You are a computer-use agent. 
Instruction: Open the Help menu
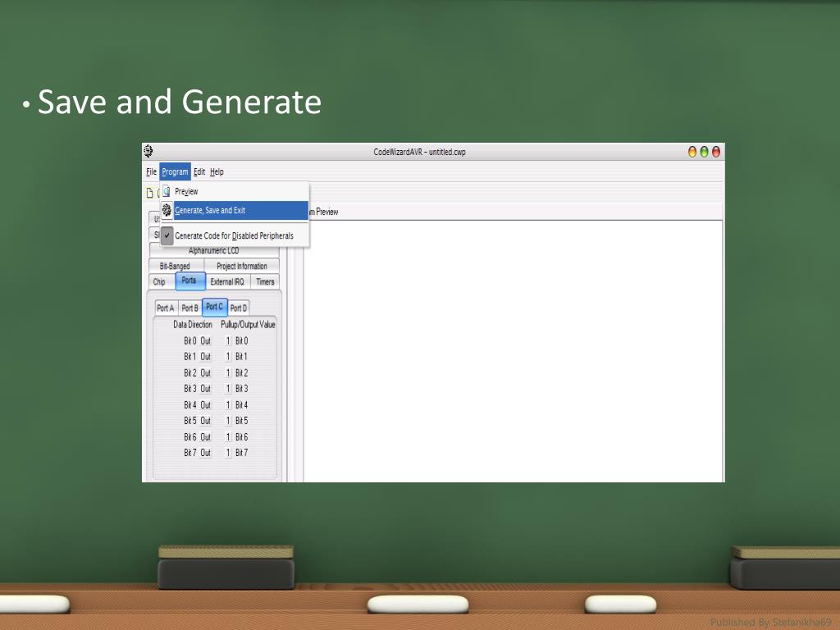click(x=217, y=172)
